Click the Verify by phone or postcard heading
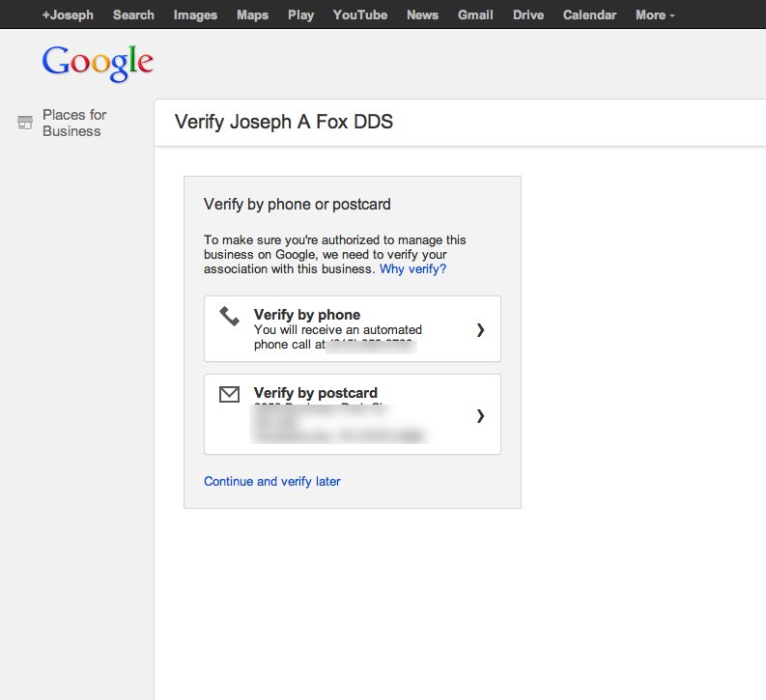The image size is (766, 700). click(297, 204)
